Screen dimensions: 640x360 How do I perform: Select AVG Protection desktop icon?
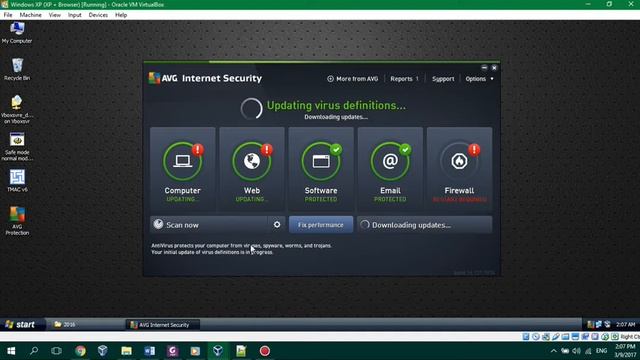coord(17,221)
